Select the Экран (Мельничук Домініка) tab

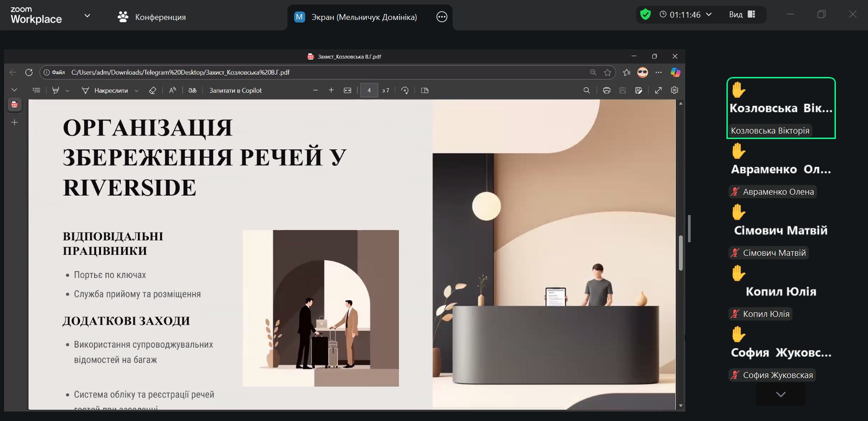pyautogui.click(x=364, y=17)
